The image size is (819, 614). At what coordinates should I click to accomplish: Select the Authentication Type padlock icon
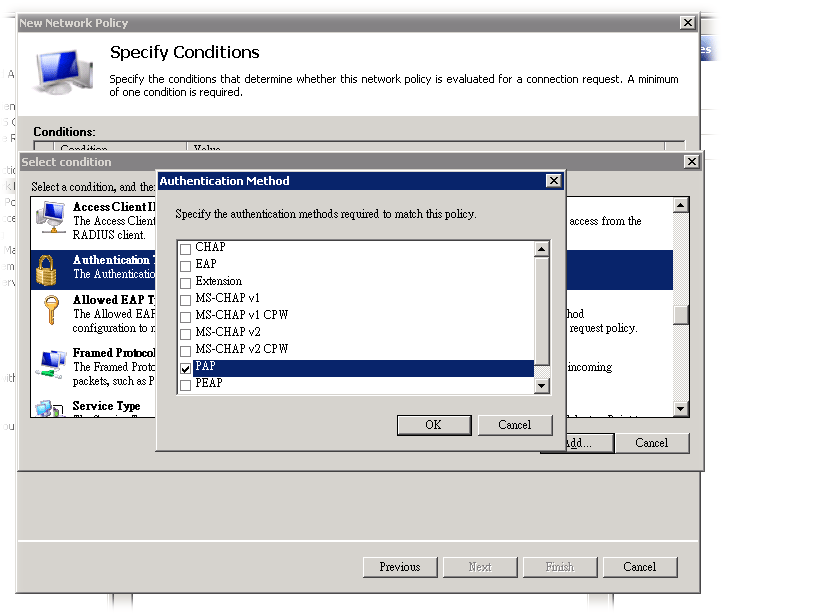click(47, 269)
